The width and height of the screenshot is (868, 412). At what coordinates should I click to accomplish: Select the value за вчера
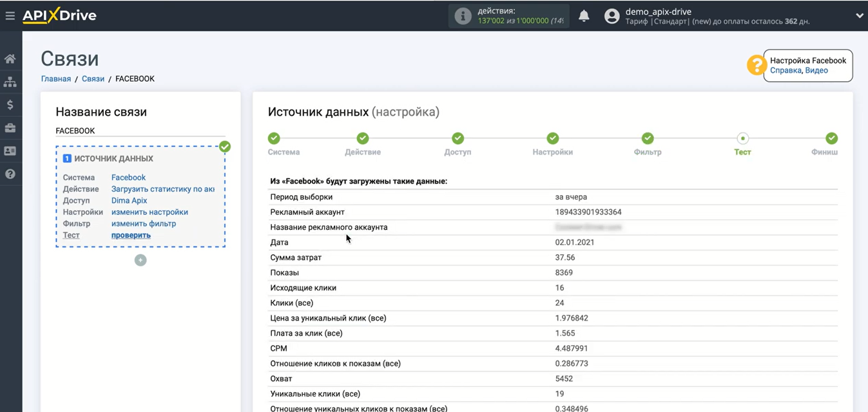click(571, 197)
